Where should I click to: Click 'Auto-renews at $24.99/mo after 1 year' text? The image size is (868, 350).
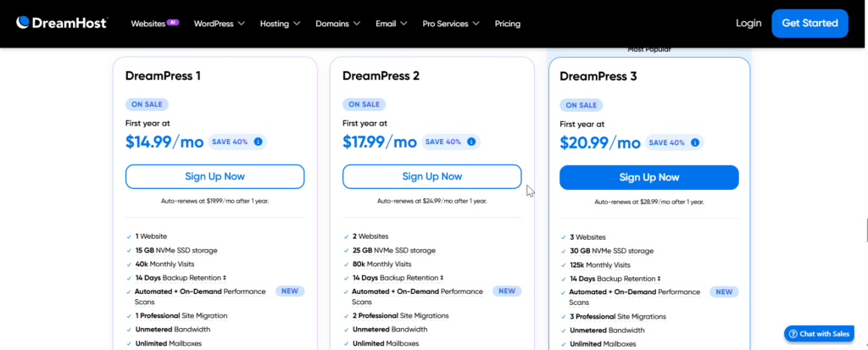(431, 201)
